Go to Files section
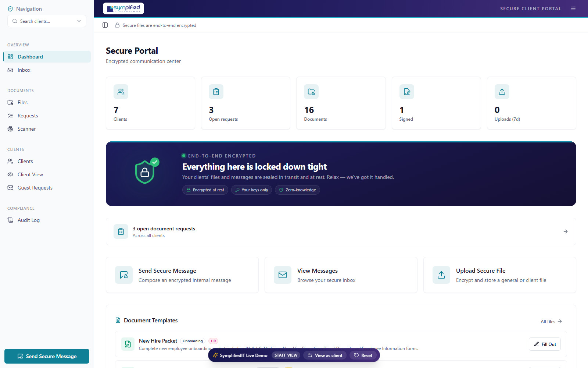The height and width of the screenshot is (368, 588). tap(47, 102)
